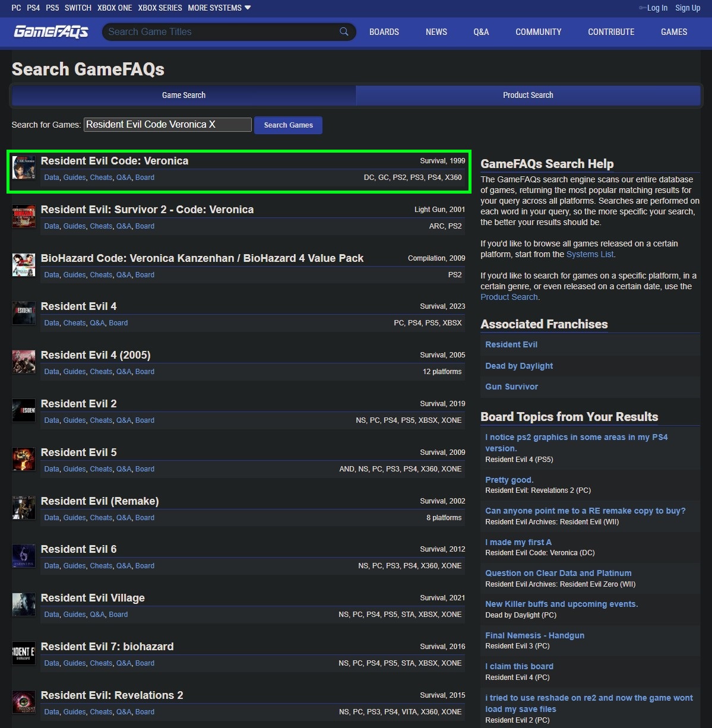Open the Resident Evil franchise link
This screenshot has height=728, width=712.
511,344
